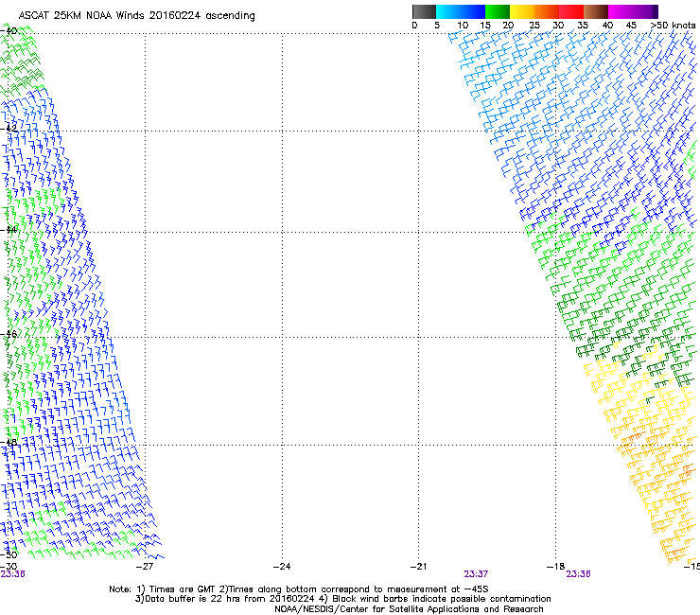
Task: Select the yellow 20-25 knots color band
Action: tap(522, 11)
